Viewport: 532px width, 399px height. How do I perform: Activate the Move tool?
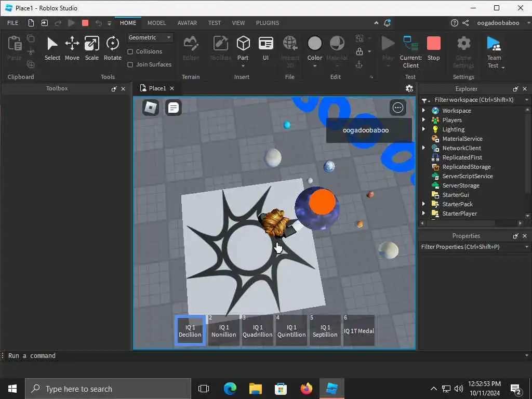(72, 48)
